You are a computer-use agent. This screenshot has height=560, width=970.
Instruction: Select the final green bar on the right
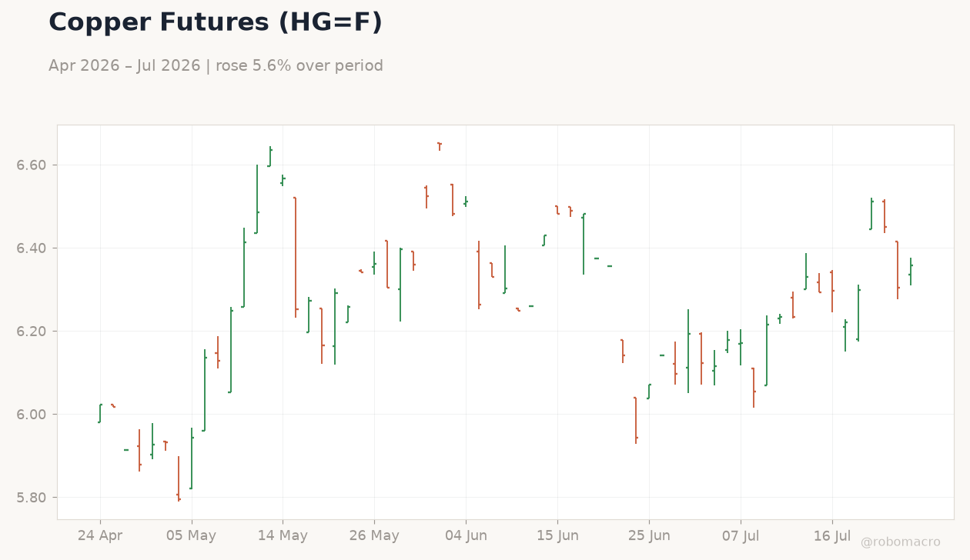(911, 272)
